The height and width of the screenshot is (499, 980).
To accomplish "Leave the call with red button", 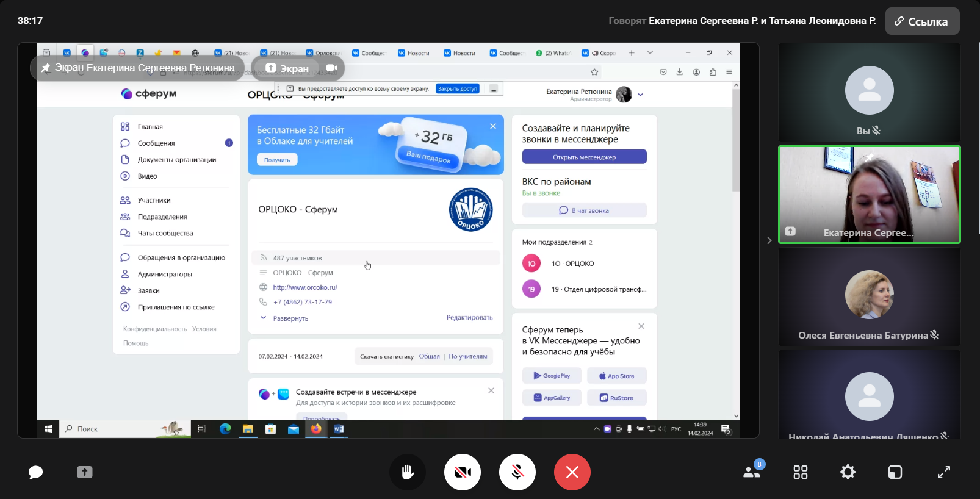I will point(572,472).
